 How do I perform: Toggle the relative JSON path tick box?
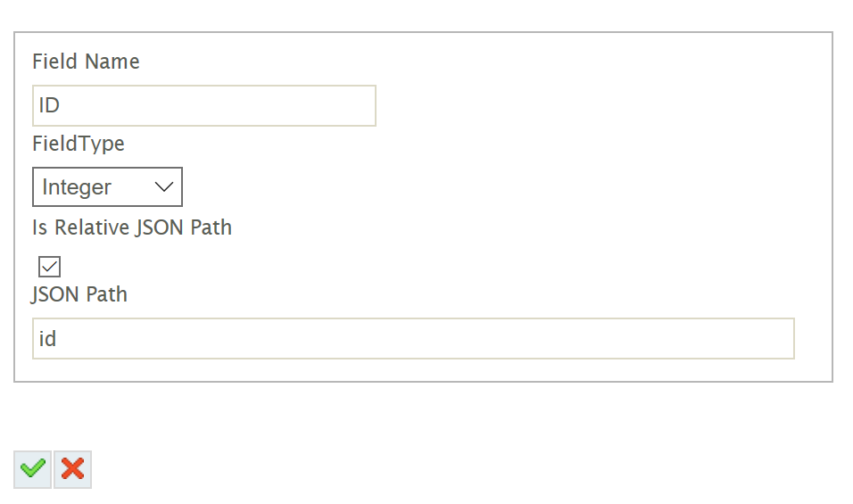coord(50,267)
